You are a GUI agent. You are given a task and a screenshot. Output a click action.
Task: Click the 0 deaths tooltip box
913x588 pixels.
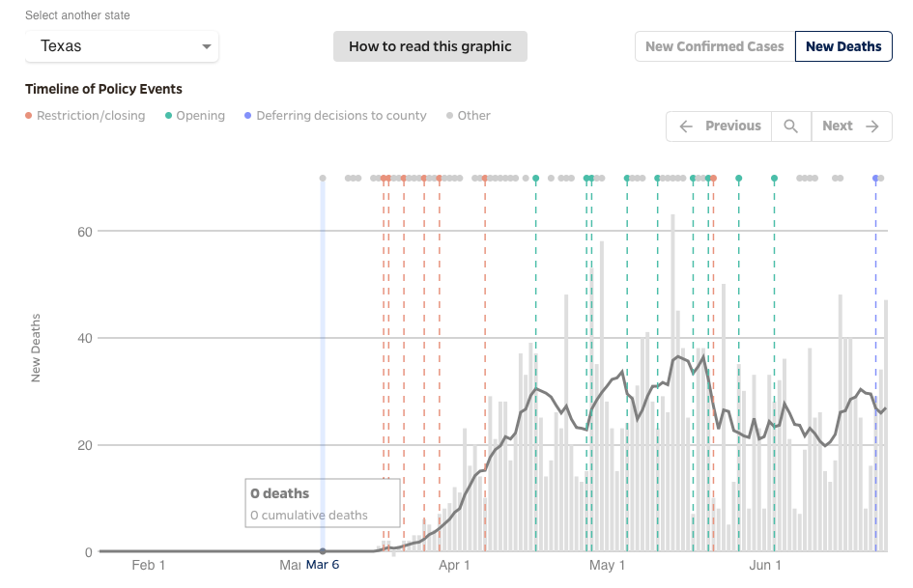click(322, 503)
